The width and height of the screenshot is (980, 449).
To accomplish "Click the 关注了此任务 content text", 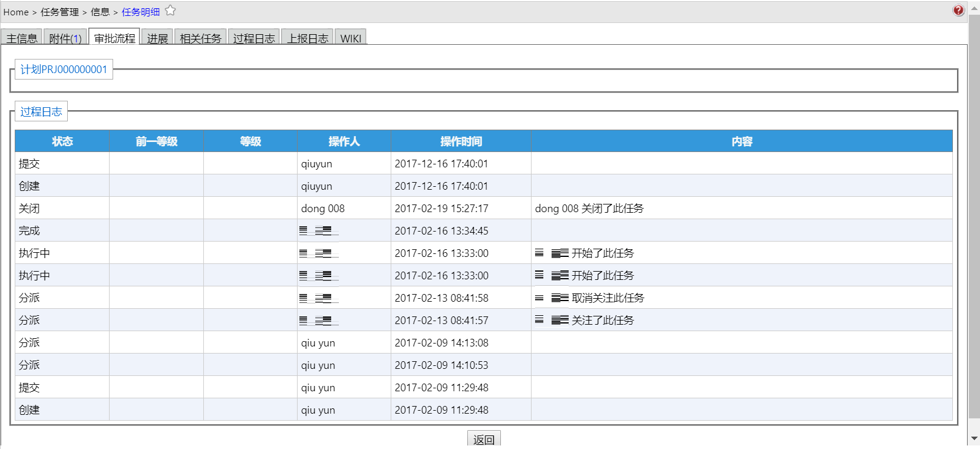I will coord(603,321).
